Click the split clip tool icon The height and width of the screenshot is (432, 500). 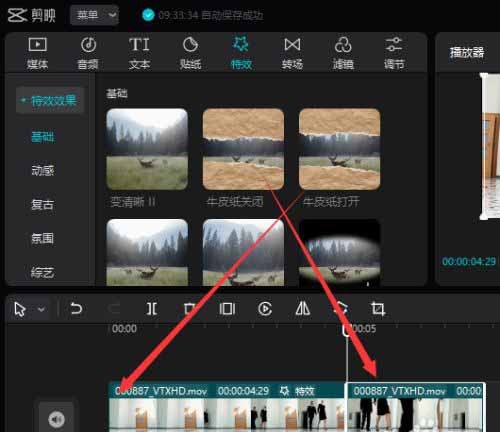click(x=152, y=309)
